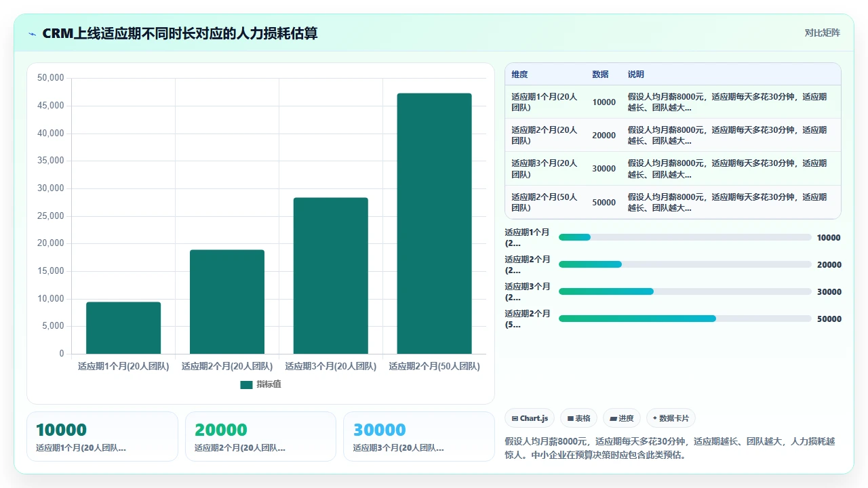Click the 对比矩阵 label in the header
868x488 pixels.
tap(822, 33)
